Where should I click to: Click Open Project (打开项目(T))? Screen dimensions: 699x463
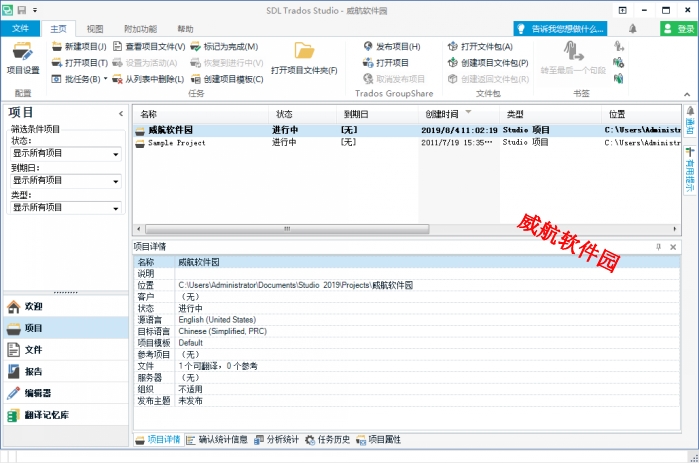[80, 63]
